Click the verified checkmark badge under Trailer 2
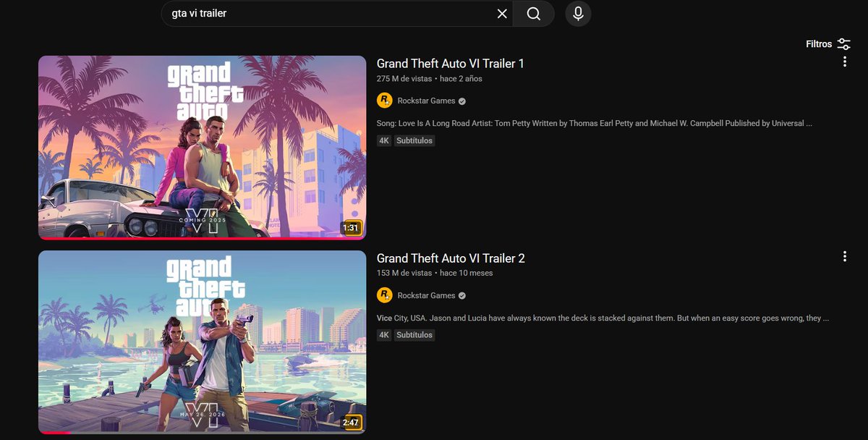Screen dimensions: 868x440 462,296
